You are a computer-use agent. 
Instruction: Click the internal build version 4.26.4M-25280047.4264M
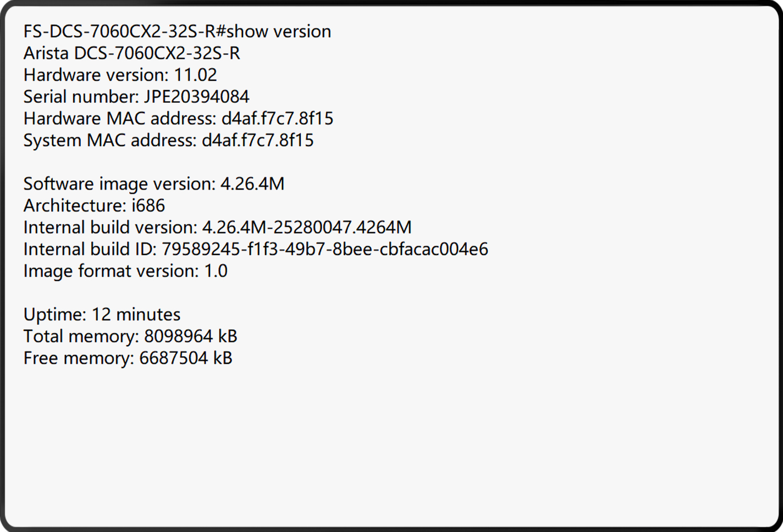pos(306,228)
